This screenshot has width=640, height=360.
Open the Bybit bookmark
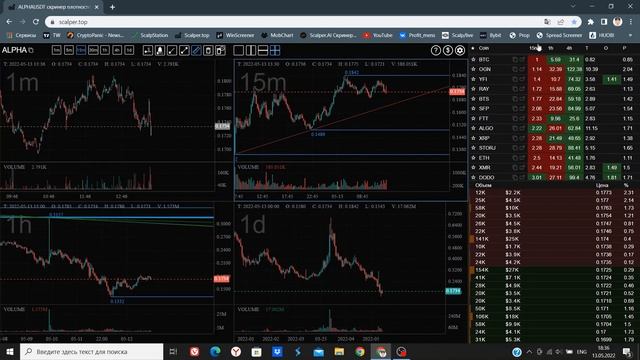pyautogui.click(x=490, y=36)
